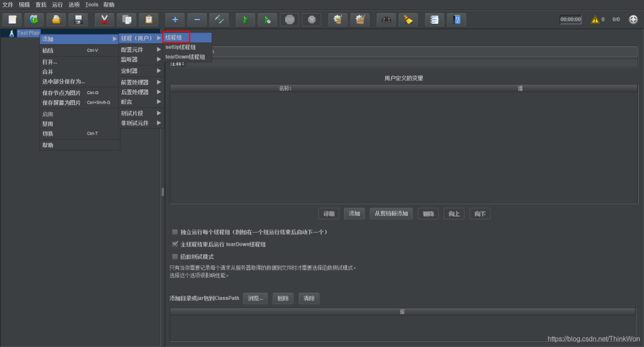Click the 值 column header
644x347 pixels.
coord(521,88)
